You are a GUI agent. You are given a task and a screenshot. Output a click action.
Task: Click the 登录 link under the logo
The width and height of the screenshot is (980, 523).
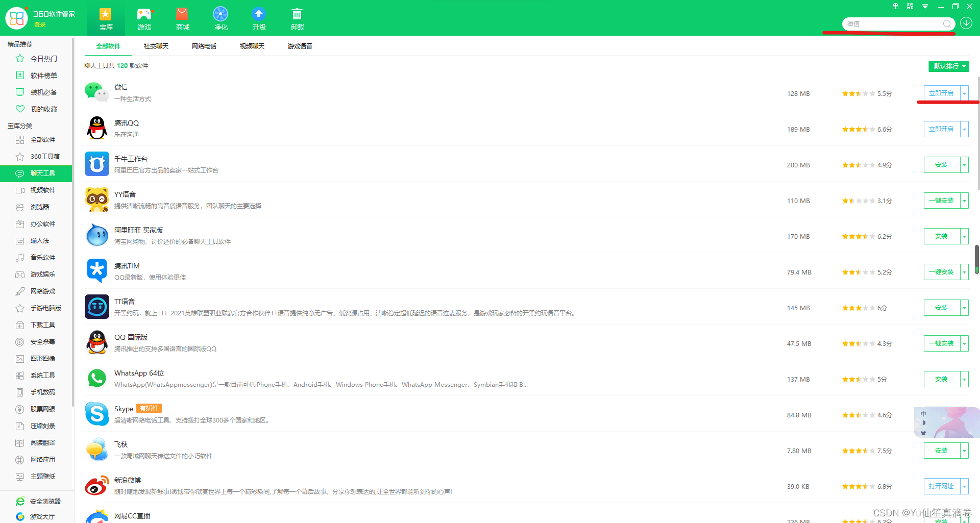[40, 24]
